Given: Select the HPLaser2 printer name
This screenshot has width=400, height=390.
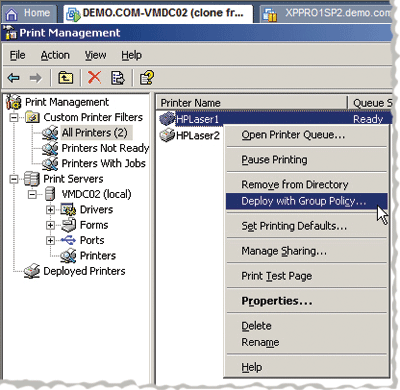Looking at the screenshot, I should pos(198,135).
